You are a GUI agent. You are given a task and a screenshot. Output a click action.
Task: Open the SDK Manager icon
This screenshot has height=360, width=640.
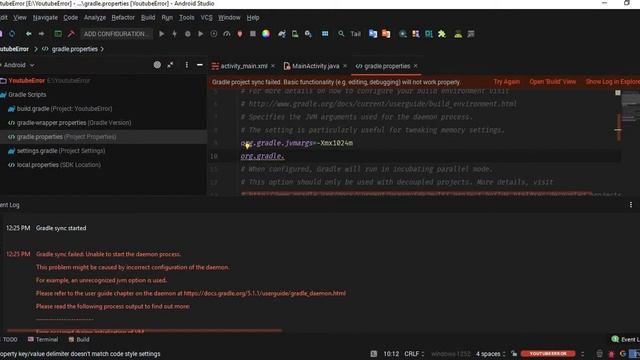[308, 34]
